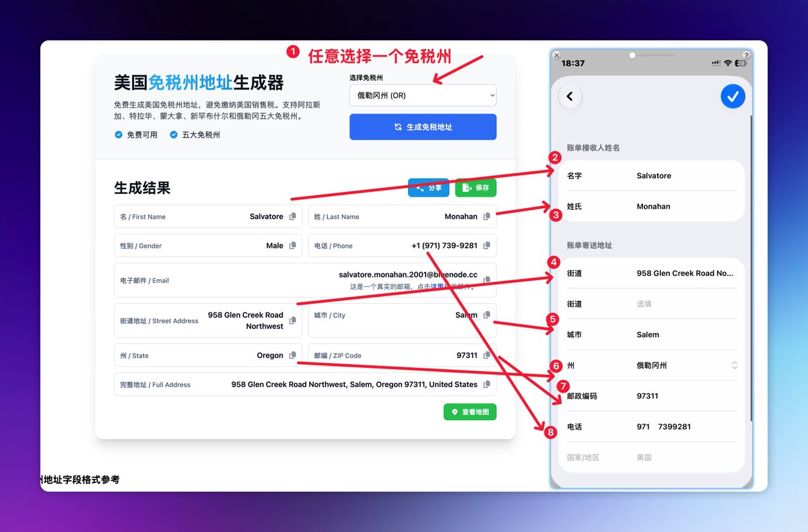Click the green 查看地图 map button
The height and width of the screenshot is (532, 808).
click(470, 411)
